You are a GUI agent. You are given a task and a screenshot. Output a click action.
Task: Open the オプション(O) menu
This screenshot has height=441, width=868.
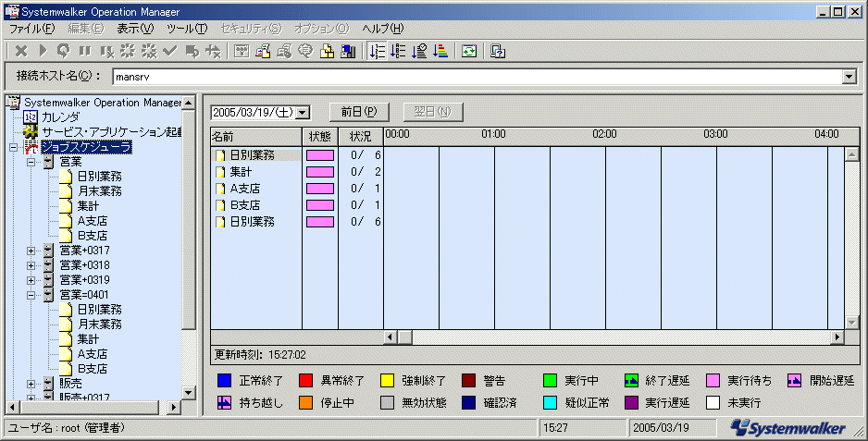[322, 29]
